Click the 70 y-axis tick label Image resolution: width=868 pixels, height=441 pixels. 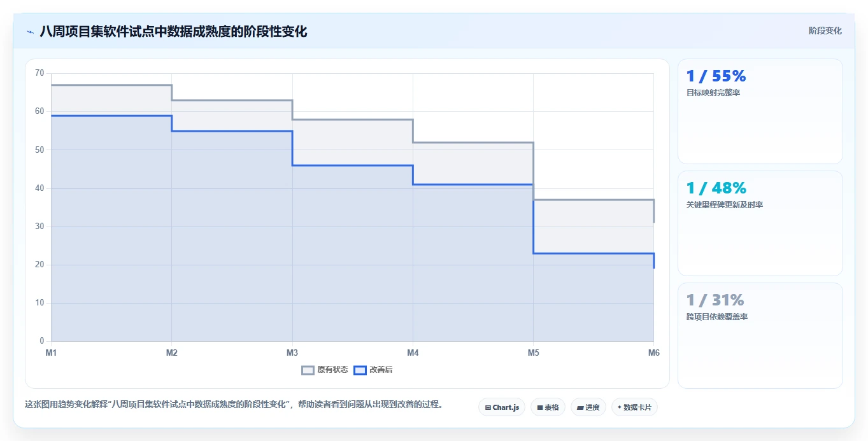click(39, 73)
